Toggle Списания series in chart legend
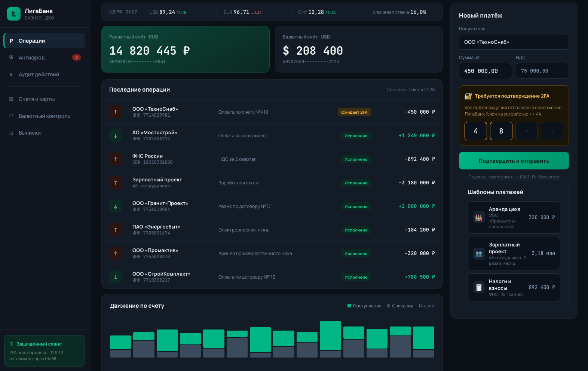Viewport: 588px width, 371px height. [x=400, y=306]
